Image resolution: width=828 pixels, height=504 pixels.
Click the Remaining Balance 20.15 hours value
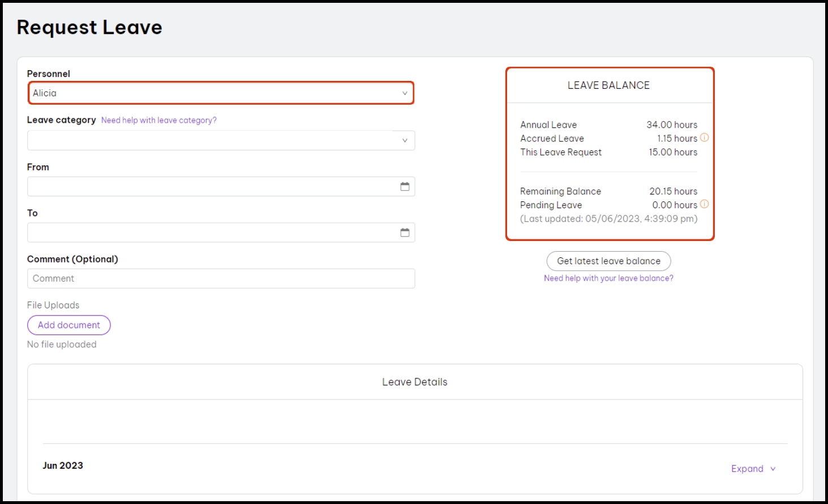[673, 191]
